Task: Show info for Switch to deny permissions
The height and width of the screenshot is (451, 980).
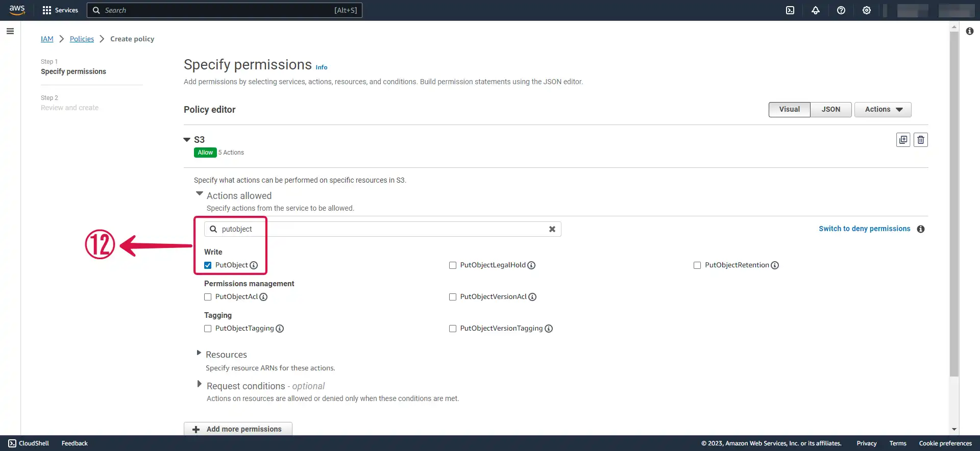Action: [x=921, y=229]
